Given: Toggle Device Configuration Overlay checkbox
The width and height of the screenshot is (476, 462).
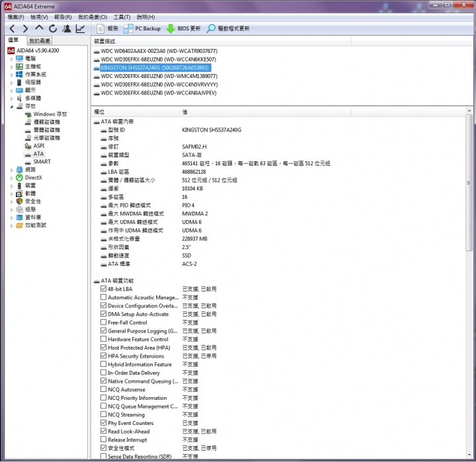Looking at the screenshot, I should coord(104,305).
